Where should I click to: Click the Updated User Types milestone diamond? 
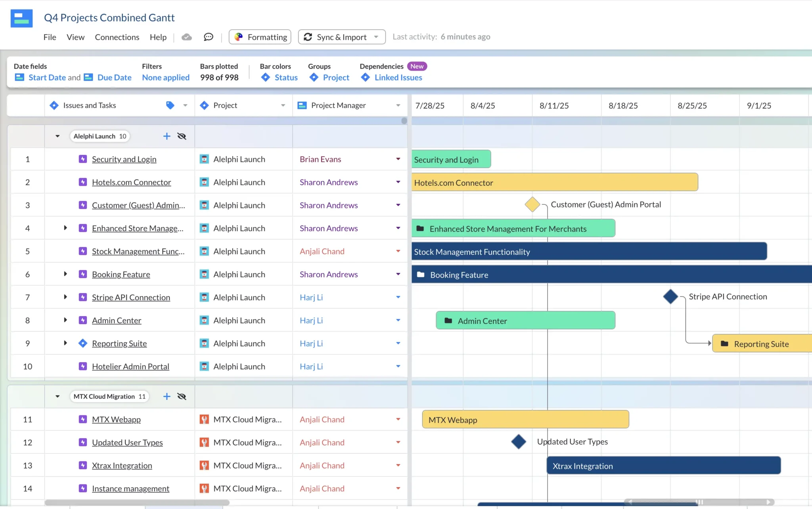tap(519, 442)
